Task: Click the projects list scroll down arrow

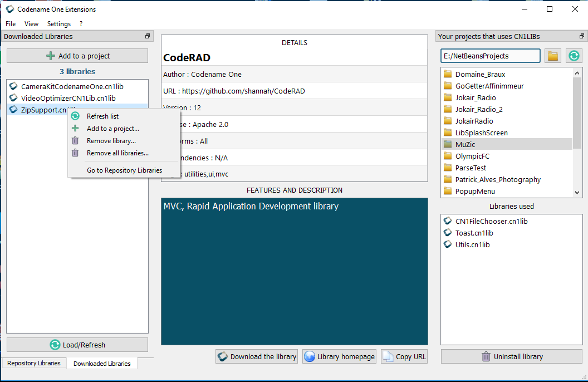Action: point(577,192)
